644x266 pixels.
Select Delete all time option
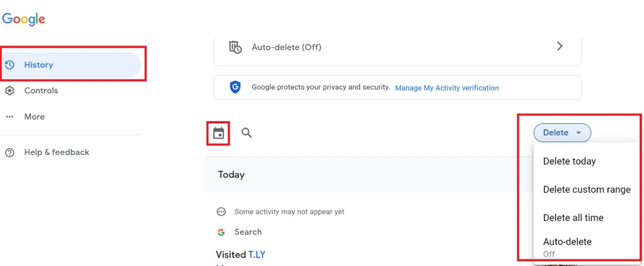tap(573, 218)
